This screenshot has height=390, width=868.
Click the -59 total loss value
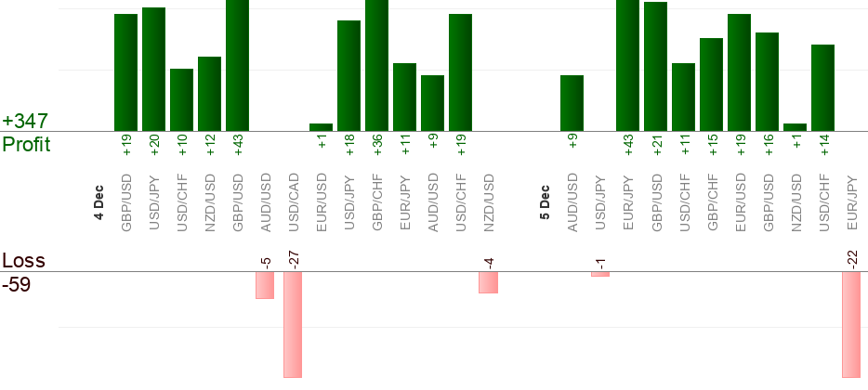coord(17,284)
